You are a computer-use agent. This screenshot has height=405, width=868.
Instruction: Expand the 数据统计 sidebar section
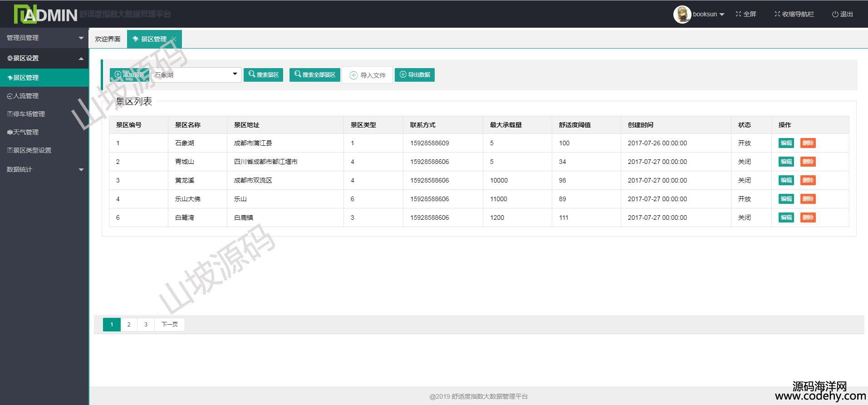coord(44,169)
